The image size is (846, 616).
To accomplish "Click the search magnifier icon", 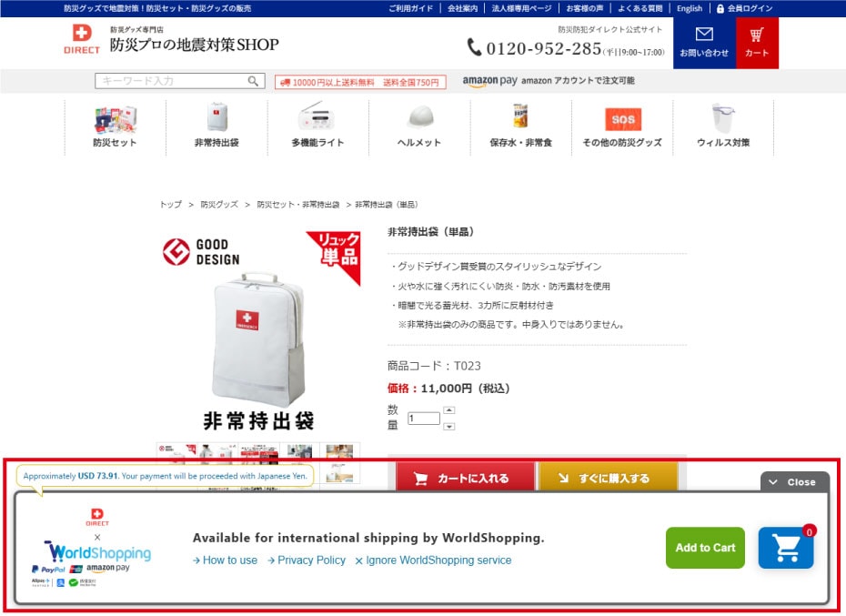I will [x=254, y=81].
